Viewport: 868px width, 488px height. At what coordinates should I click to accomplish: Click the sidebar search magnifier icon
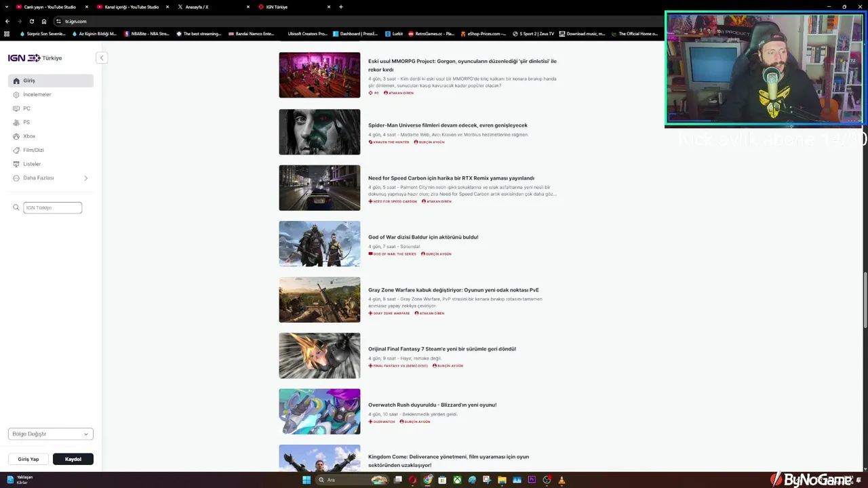pos(16,207)
